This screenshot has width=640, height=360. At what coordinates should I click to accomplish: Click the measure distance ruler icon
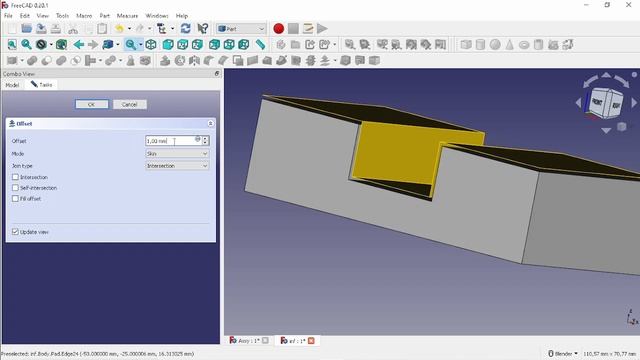260,44
